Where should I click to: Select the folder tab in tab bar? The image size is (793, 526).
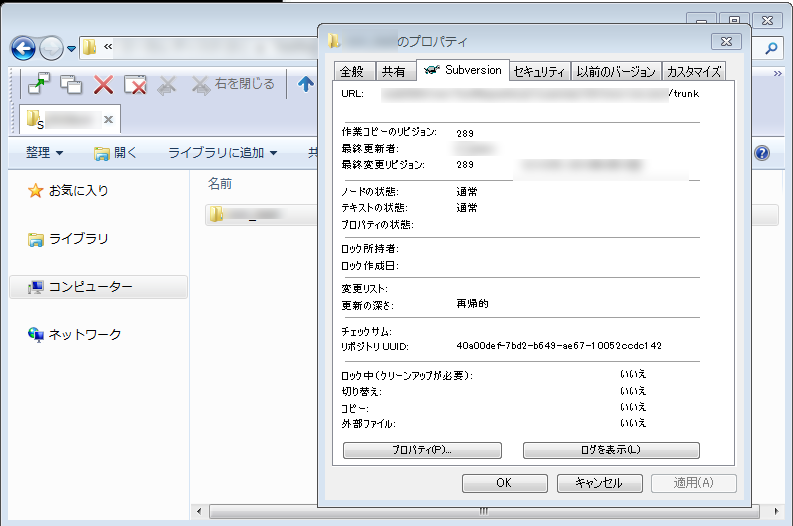tap(70, 119)
